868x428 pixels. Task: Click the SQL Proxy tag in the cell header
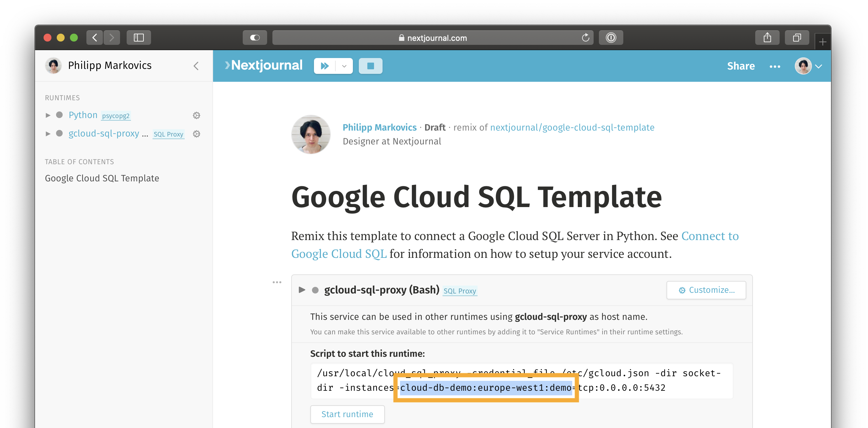tap(460, 291)
